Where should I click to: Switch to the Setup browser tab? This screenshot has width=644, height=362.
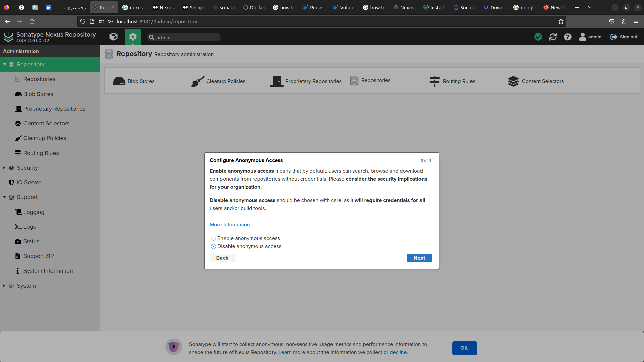coord(194,7)
